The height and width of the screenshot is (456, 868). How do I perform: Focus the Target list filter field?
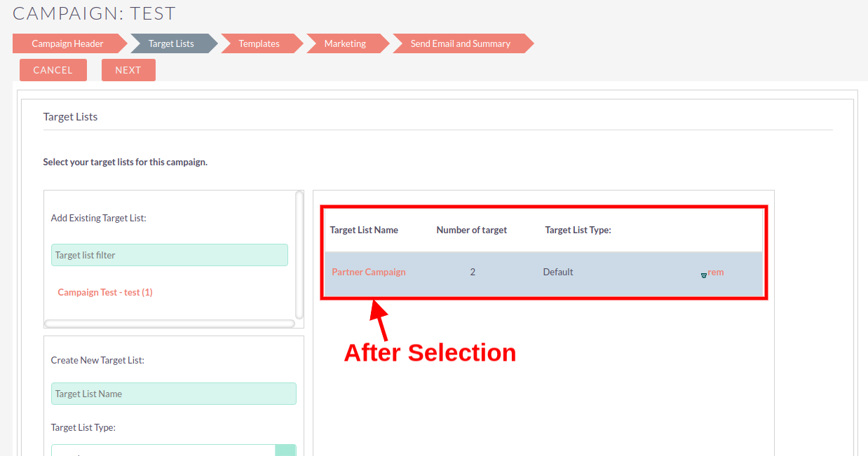tap(170, 255)
